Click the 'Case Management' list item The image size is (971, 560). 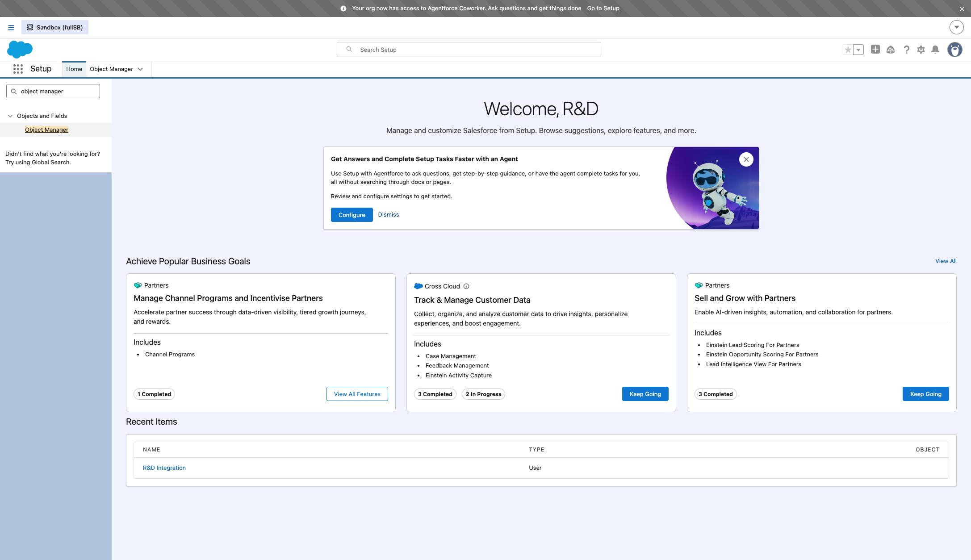click(451, 356)
